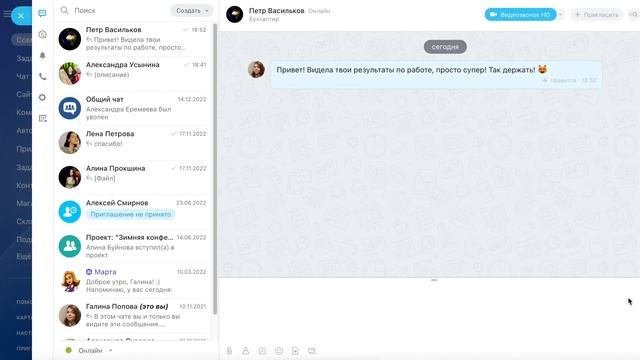Click Петр Васильков avatar in list
The width and height of the screenshot is (640, 360).
pos(70,39)
